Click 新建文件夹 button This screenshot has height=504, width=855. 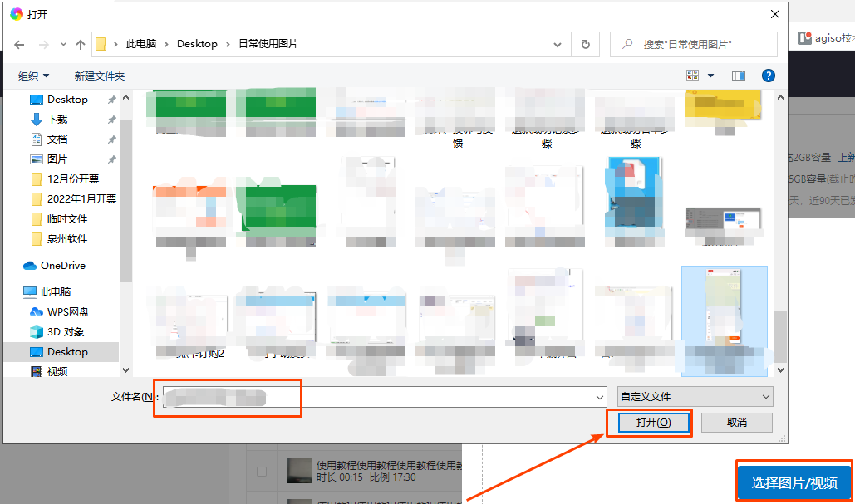(x=100, y=76)
